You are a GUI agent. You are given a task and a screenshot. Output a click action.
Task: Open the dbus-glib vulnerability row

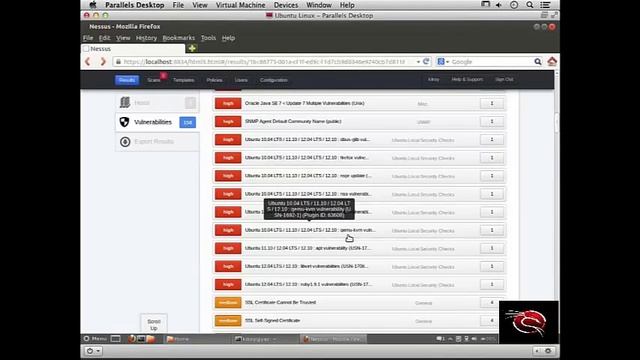pyautogui.click(x=359, y=140)
